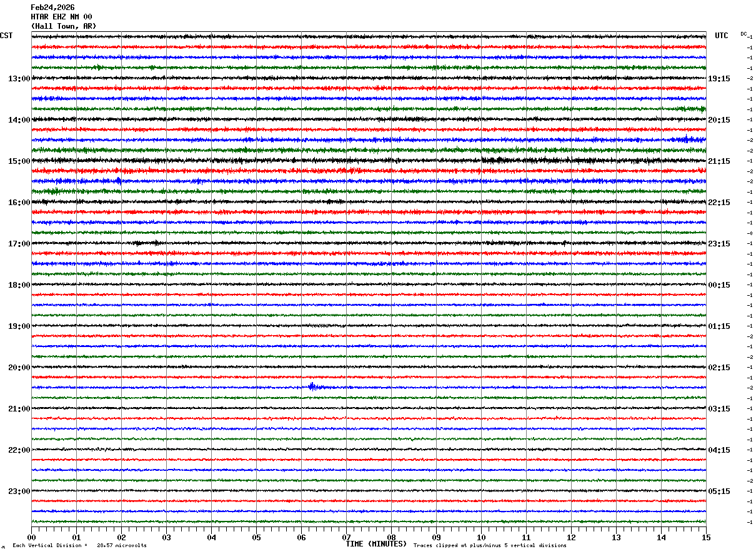Select the 23:00 CST time label
The image size is (756, 554).
pyautogui.click(x=19, y=491)
